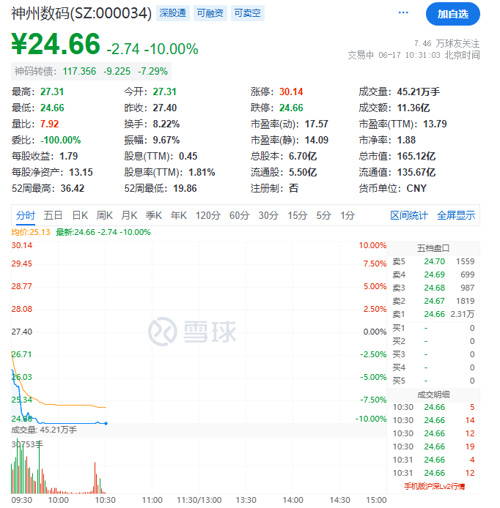The width and height of the screenshot is (500, 508).
Task: Click the 可融资 tag badge
Action: pos(210,13)
